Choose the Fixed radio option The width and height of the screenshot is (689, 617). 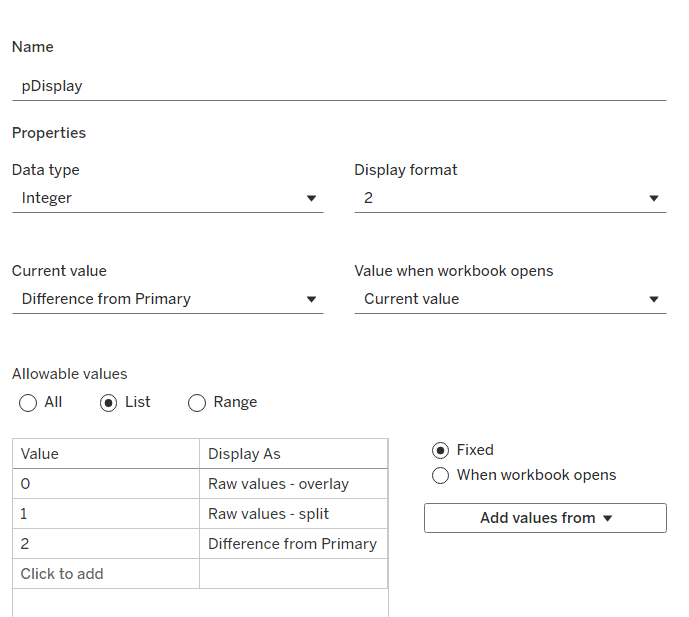pos(440,451)
